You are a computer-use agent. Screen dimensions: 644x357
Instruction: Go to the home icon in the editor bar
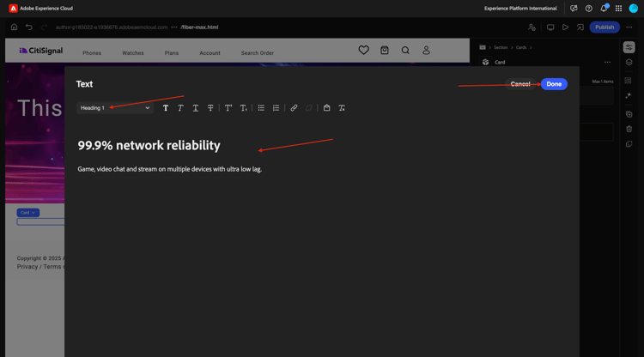pyautogui.click(x=14, y=27)
